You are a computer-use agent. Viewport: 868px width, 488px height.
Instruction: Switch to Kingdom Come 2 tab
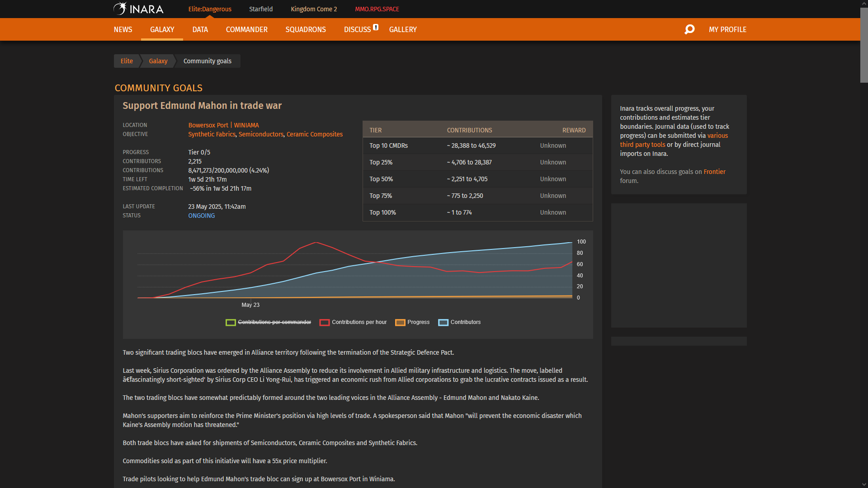(314, 9)
